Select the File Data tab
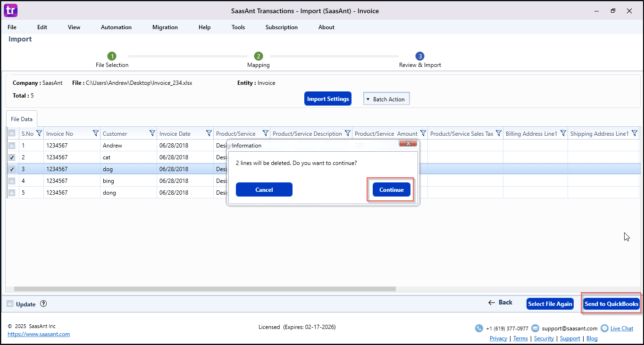Image resolution: width=644 pixels, height=345 pixels. (x=22, y=120)
